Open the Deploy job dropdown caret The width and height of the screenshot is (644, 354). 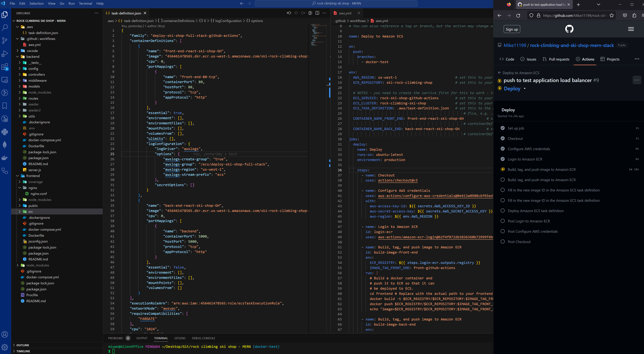coord(524,88)
